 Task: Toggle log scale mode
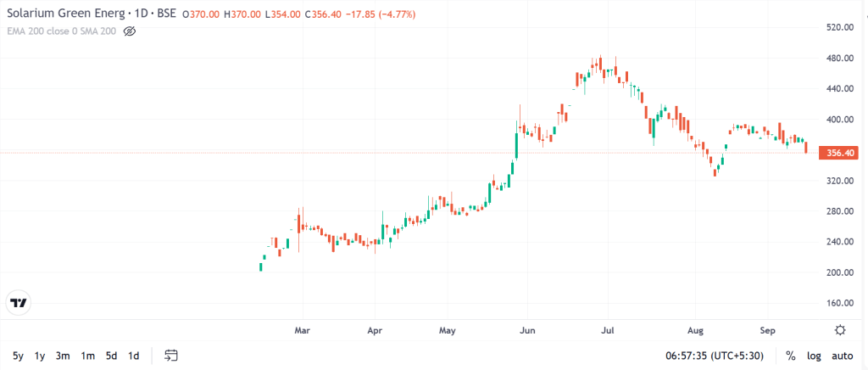tap(815, 356)
